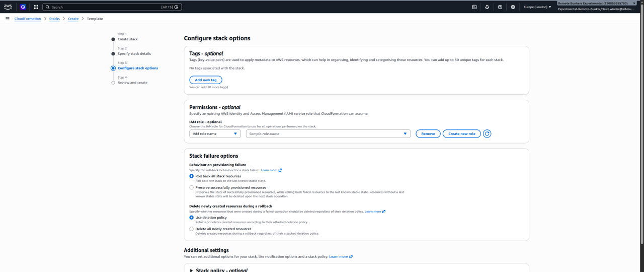Go to Step 2 Specify stack details
The image size is (644, 272).
[x=134, y=53]
